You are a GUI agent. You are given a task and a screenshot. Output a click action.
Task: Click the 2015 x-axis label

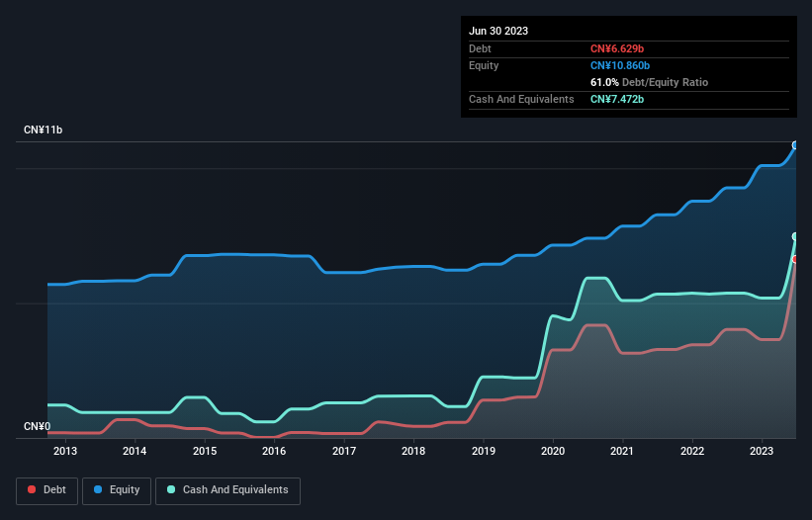coord(205,451)
